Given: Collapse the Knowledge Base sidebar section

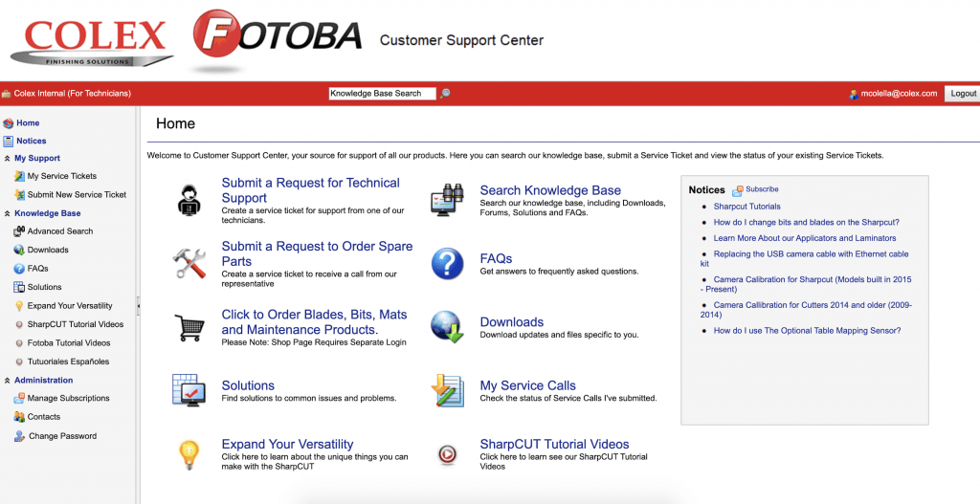Looking at the screenshot, I should point(8,213).
